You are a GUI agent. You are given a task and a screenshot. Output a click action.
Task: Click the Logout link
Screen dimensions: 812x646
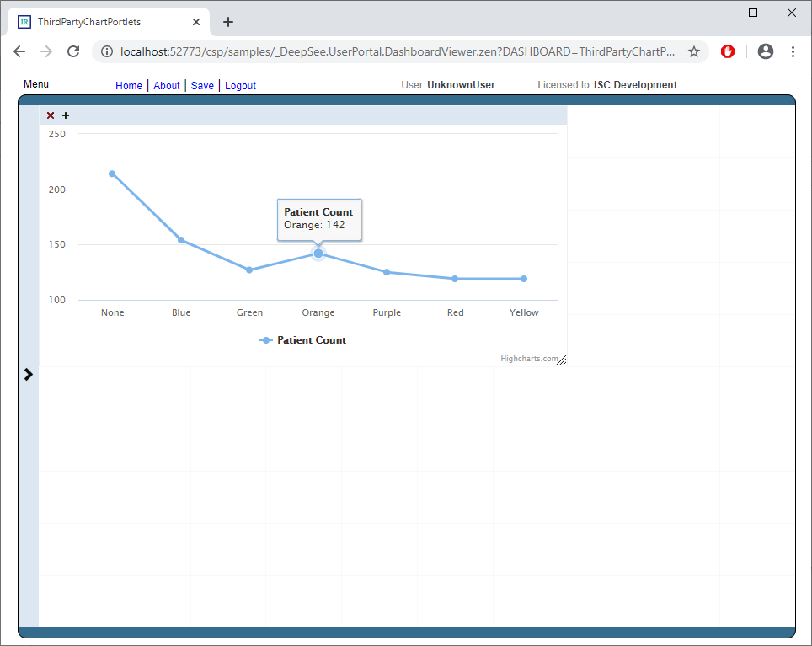coord(240,85)
